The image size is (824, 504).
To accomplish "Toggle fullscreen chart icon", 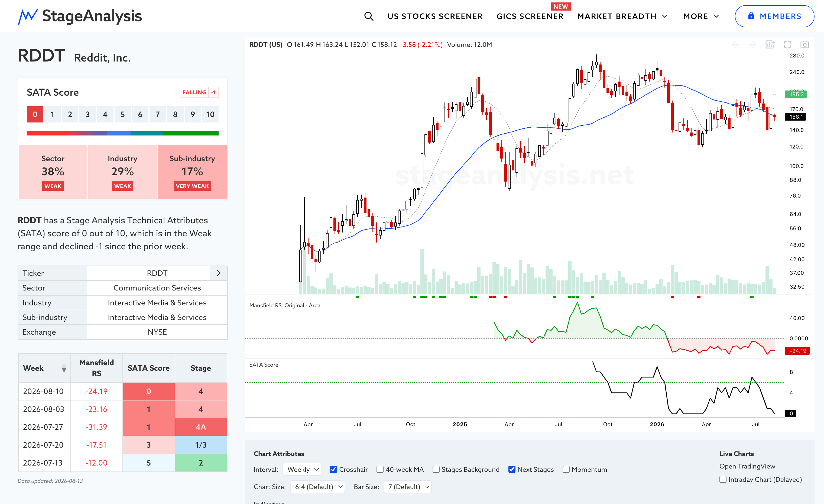I will (787, 44).
